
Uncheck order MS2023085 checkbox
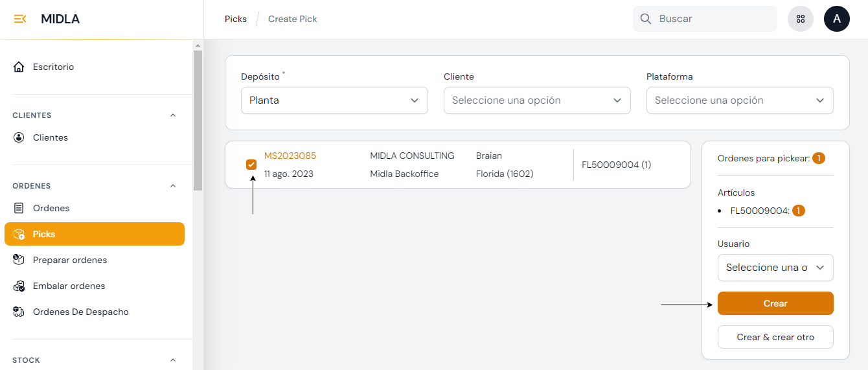click(x=251, y=165)
